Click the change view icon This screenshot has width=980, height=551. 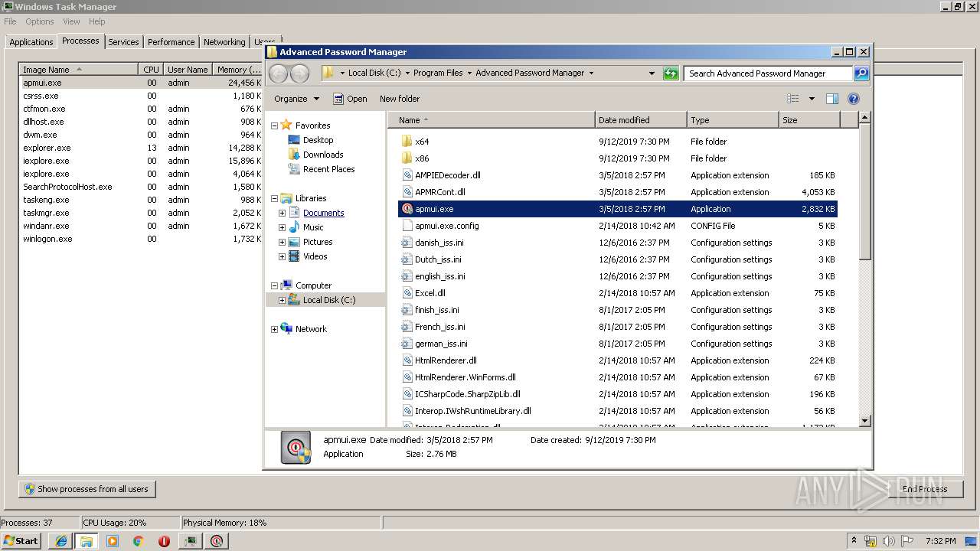pos(793,99)
